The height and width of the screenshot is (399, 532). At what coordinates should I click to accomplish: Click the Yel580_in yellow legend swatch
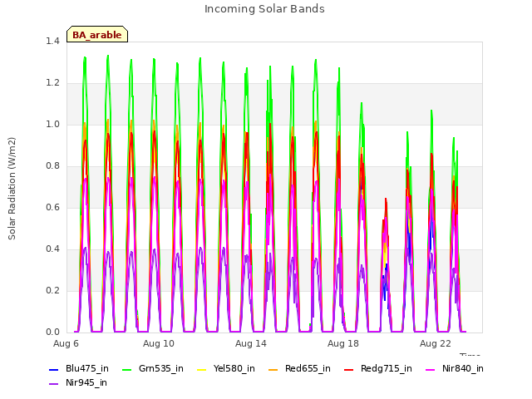201,369
